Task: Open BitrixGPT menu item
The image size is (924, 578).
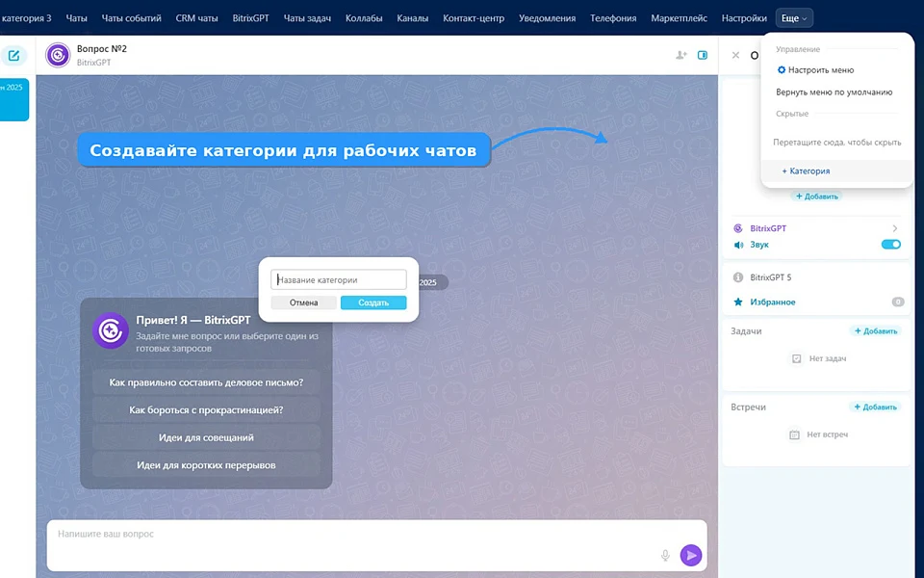Action: tap(250, 18)
